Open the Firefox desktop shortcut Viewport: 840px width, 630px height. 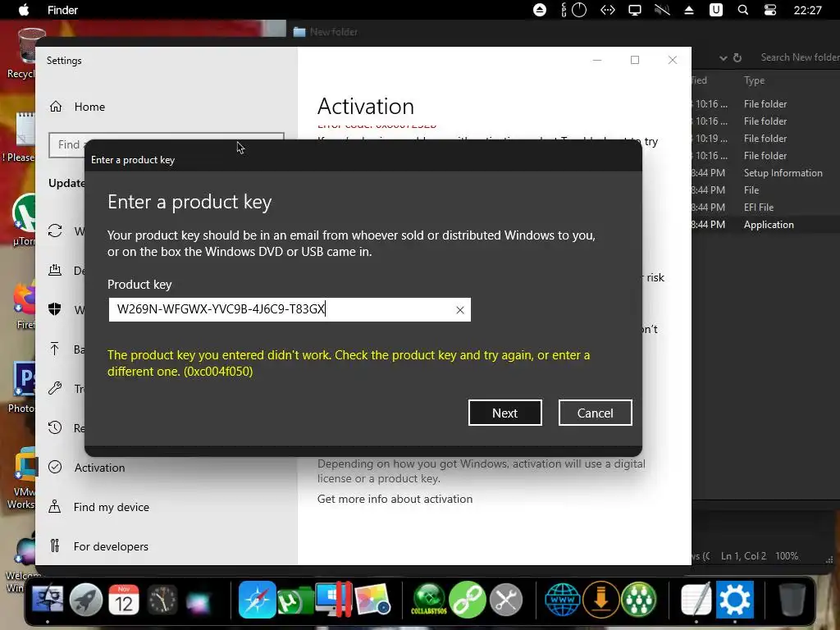24,305
